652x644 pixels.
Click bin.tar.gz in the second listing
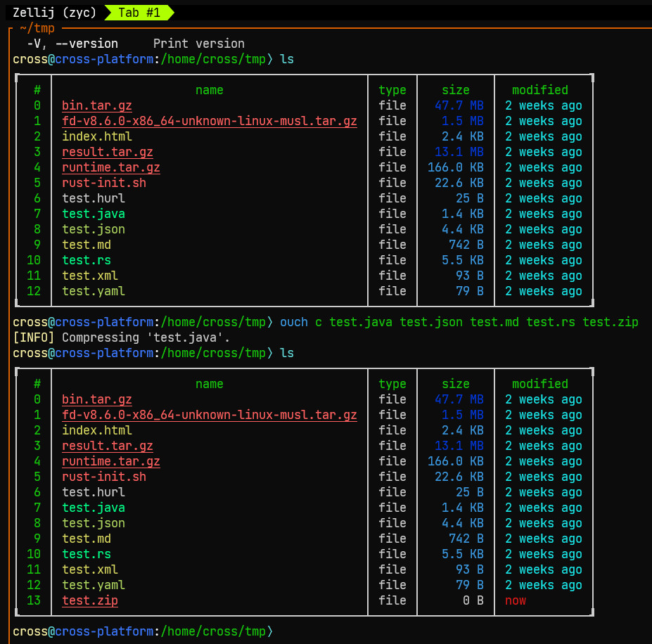[97, 399]
